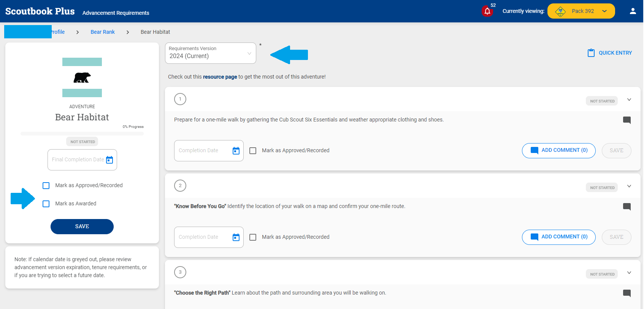
Task: Save requirement 2
Action: point(617,237)
